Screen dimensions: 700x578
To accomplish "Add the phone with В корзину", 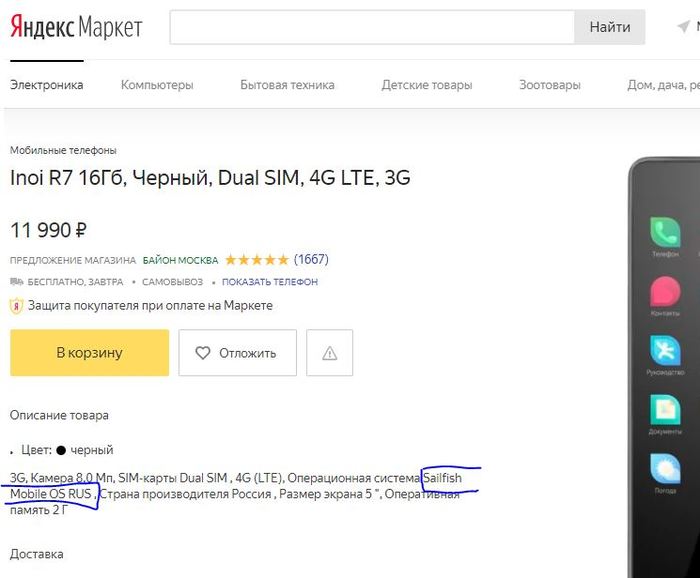I will coord(89,353).
